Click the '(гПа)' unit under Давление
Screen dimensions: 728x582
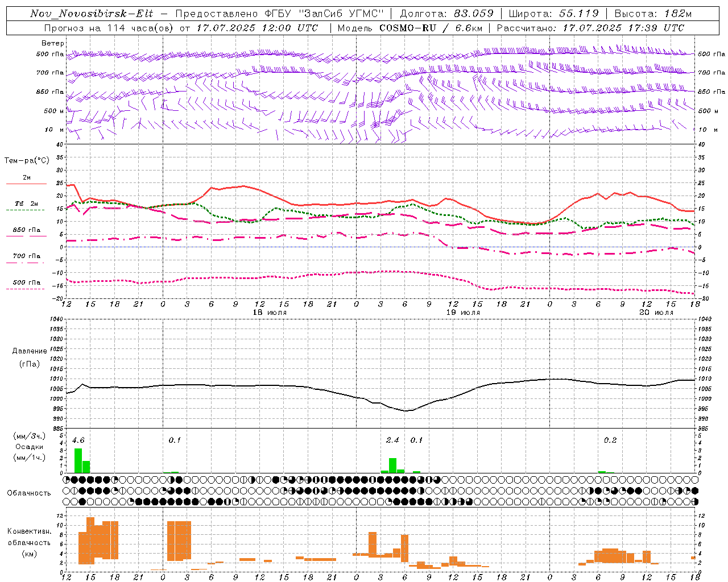click(x=30, y=364)
